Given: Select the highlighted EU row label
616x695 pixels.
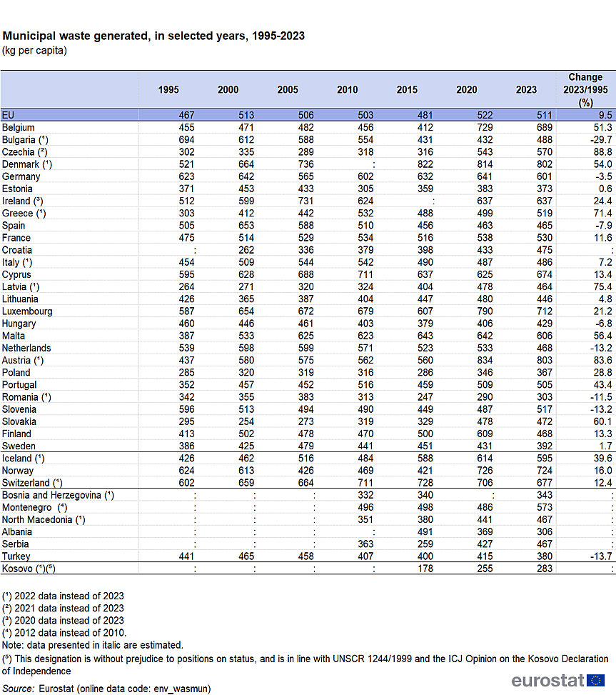Looking at the screenshot, I should coord(7,115).
